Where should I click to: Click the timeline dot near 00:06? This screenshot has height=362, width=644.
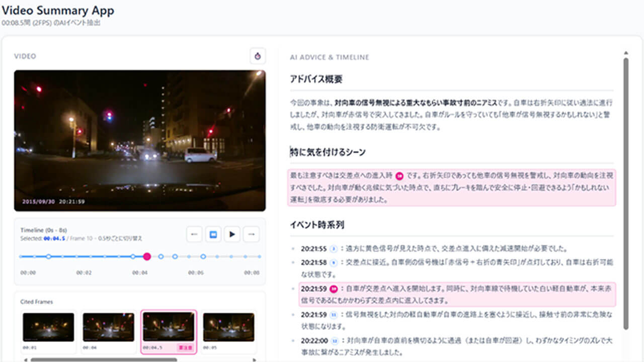(203, 256)
